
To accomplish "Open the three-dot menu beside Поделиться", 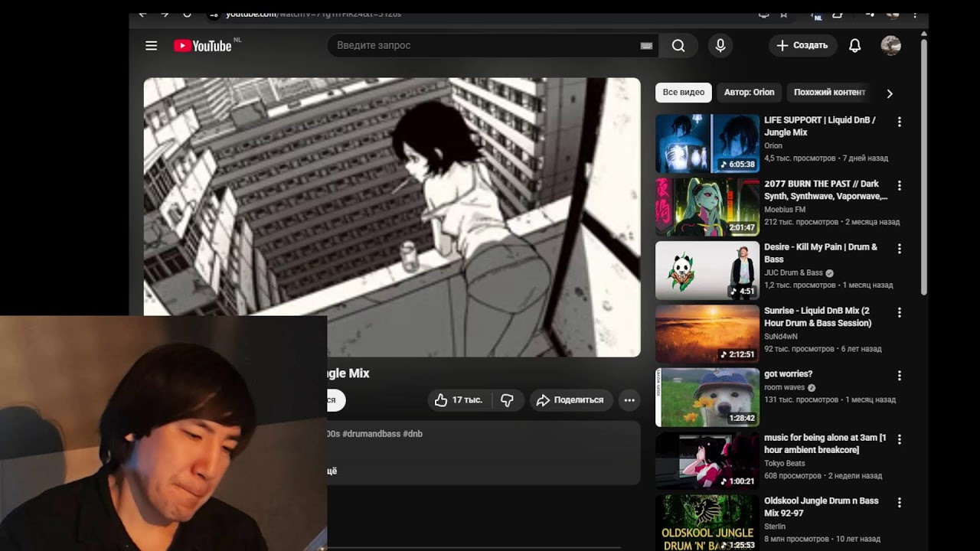I will click(629, 400).
